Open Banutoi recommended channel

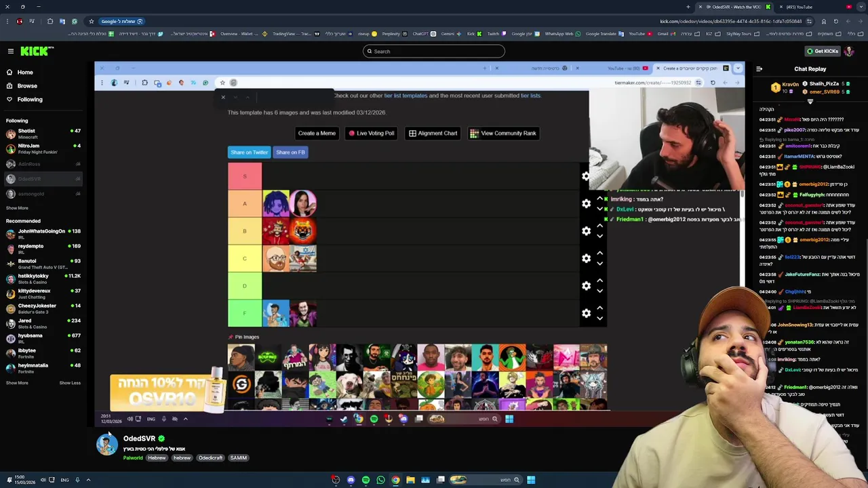(42, 264)
